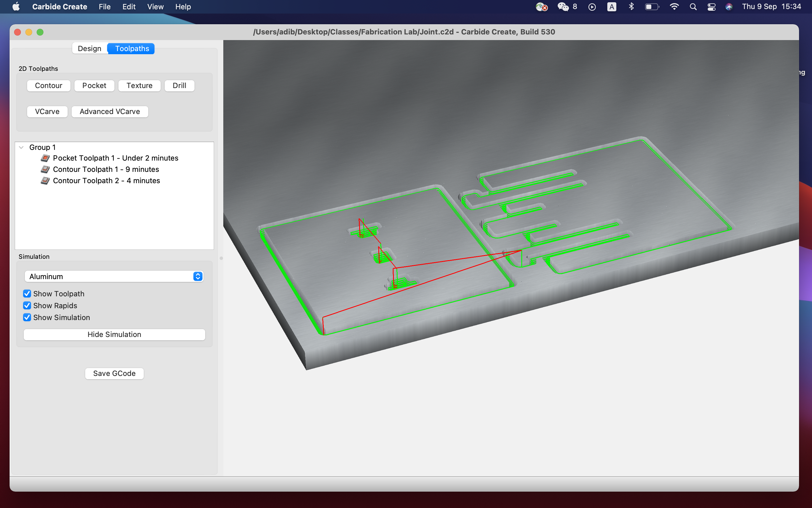Create an Advanced VCarve toolpath
The height and width of the screenshot is (508, 812).
coord(110,111)
